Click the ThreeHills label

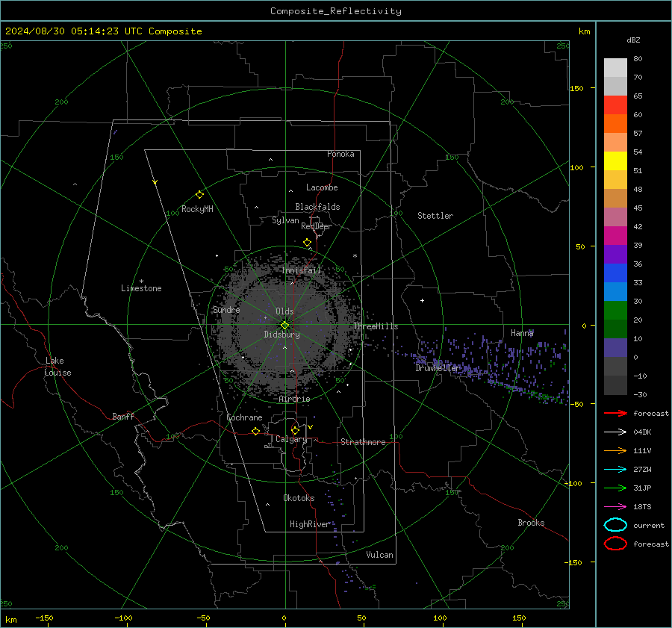(376, 326)
